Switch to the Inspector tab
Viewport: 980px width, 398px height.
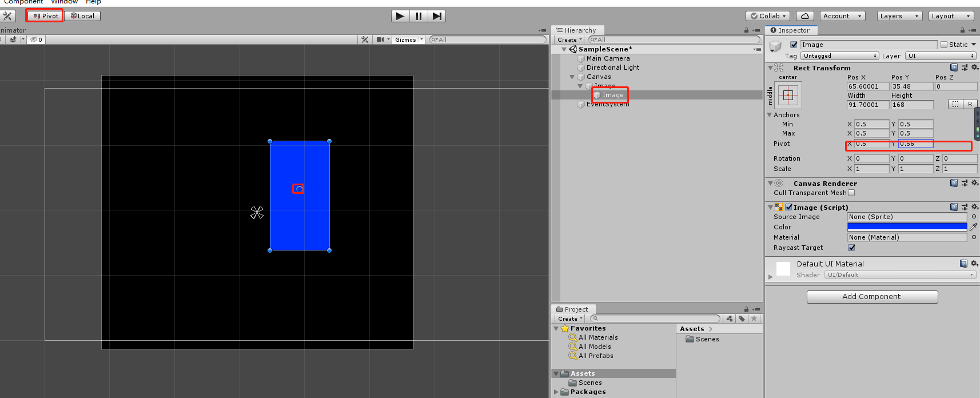click(790, 30)
